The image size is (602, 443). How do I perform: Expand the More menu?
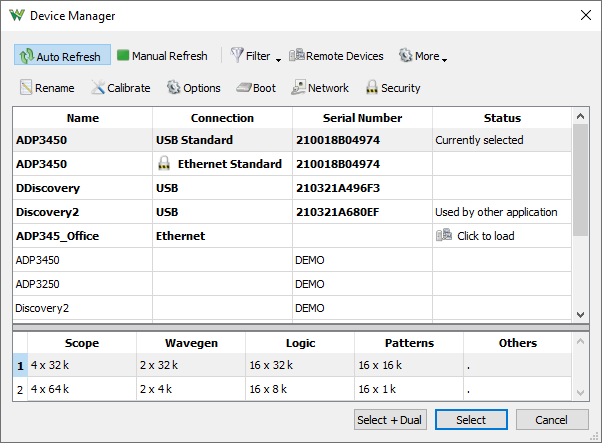(x=422, y=56)
